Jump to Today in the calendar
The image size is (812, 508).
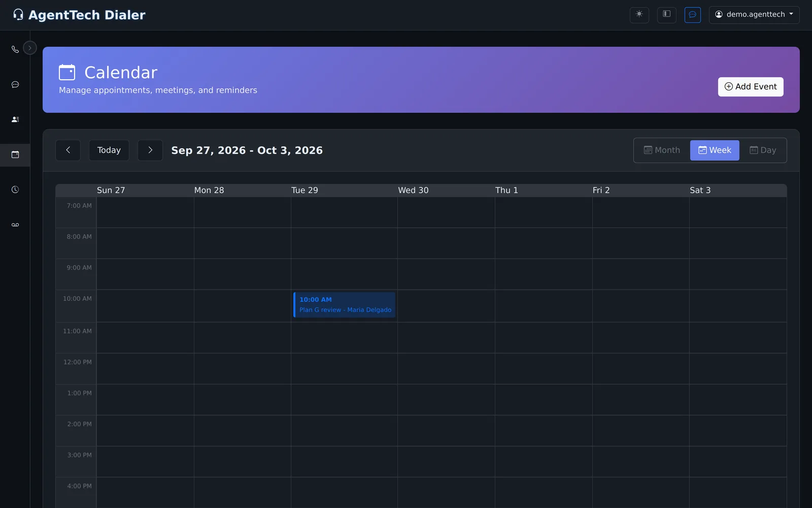(x=109, y=150)
